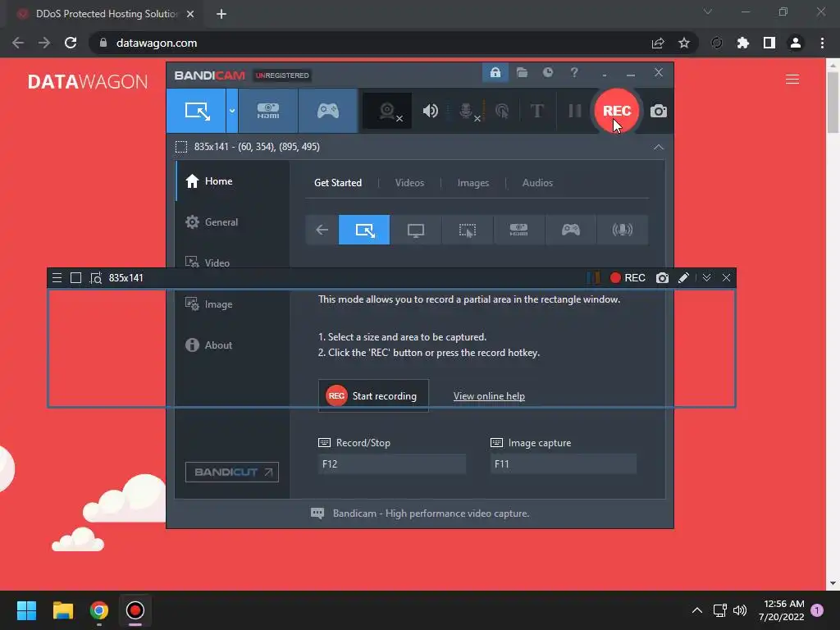The height and width of the screenshot is (630, 840).
Task: Open Chrome extensions puzzle icon
Action: [742, 43]
